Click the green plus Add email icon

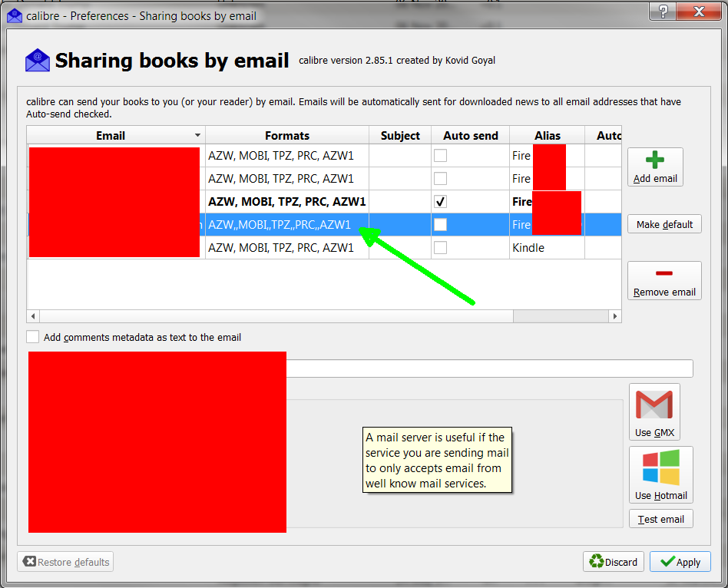[x=654, y=160]
